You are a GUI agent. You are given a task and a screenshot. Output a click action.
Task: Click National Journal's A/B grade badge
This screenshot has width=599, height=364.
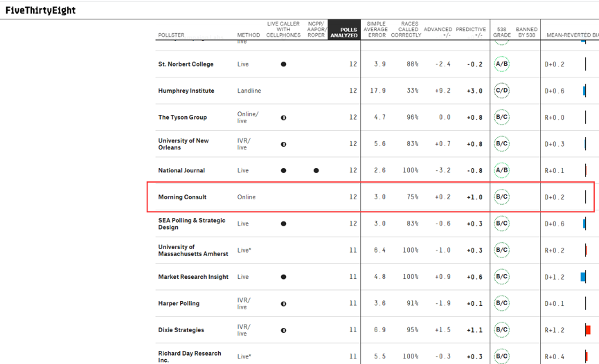[x=501, y=170]
